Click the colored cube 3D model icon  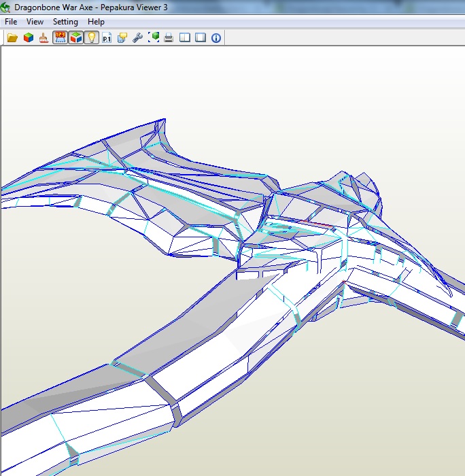(x=29, y=38)
